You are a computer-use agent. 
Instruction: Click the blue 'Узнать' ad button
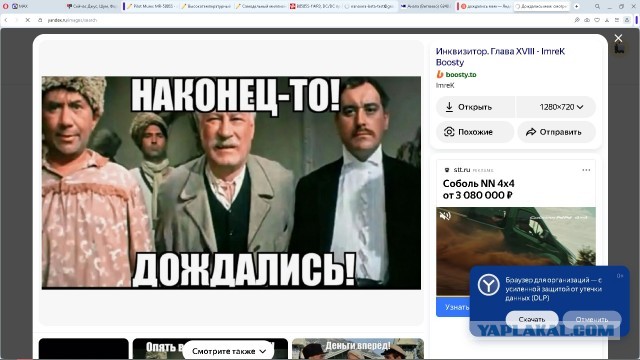(x=453, y=307)
